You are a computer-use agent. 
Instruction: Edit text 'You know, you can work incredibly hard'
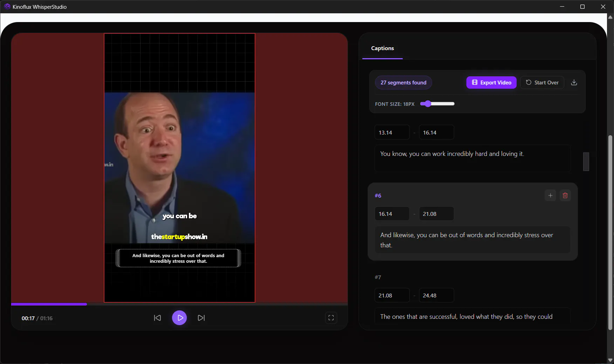point(472,158)
